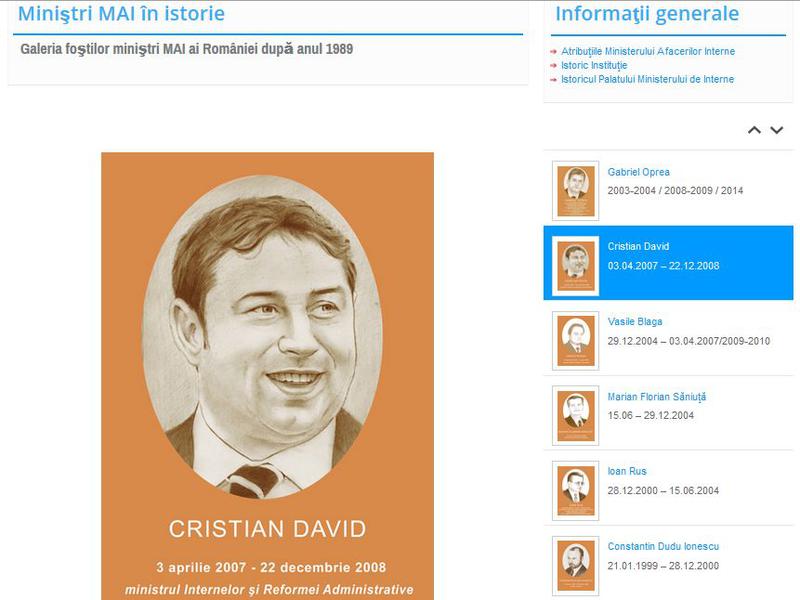Select the Cristian David thumbnail in the list
800x600 pixels.
(x=576, y=266)
